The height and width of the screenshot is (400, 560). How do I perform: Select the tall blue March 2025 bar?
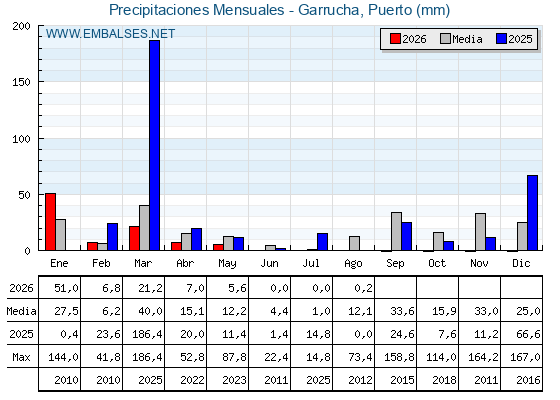point(155,145)
